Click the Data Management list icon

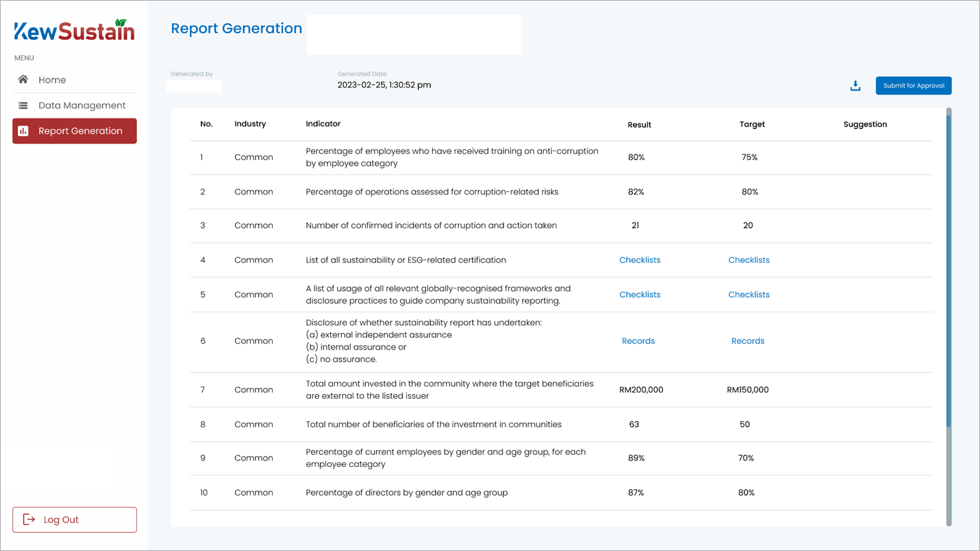tap(23, 105)
